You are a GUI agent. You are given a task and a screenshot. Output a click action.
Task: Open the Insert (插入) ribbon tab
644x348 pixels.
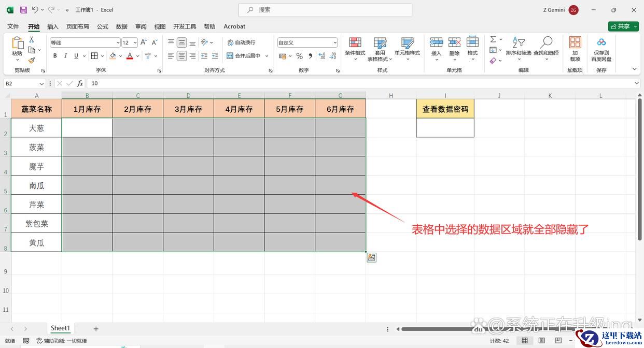[x=52, y=26]
